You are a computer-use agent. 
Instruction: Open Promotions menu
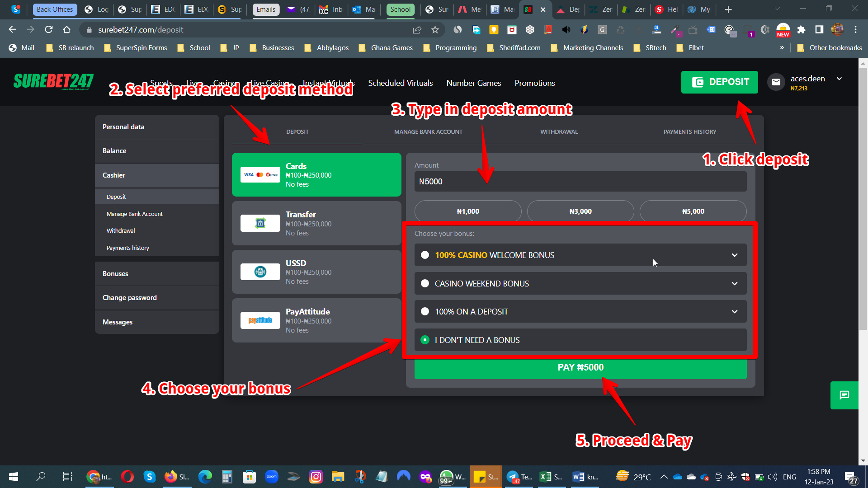pos(535,83)
